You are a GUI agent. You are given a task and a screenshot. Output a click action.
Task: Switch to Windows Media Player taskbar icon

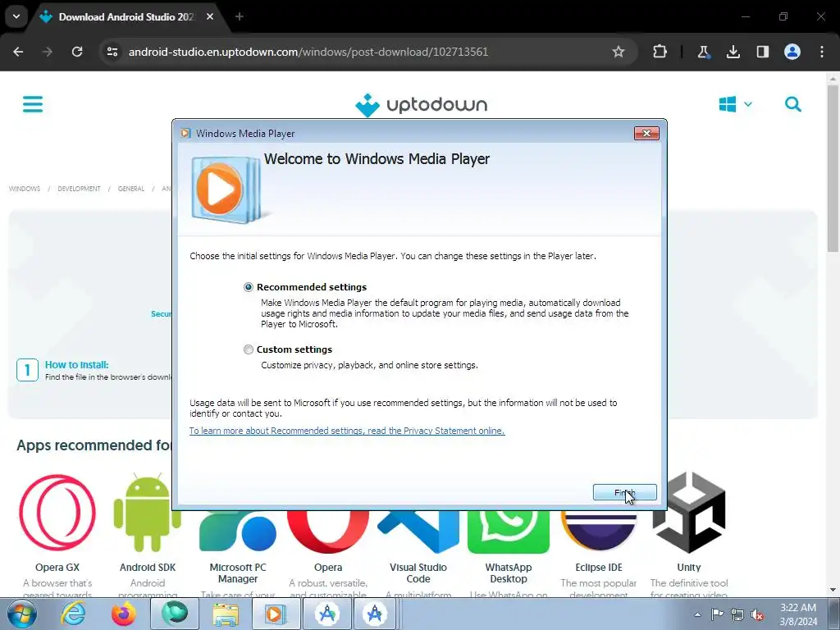coord(276,614)
